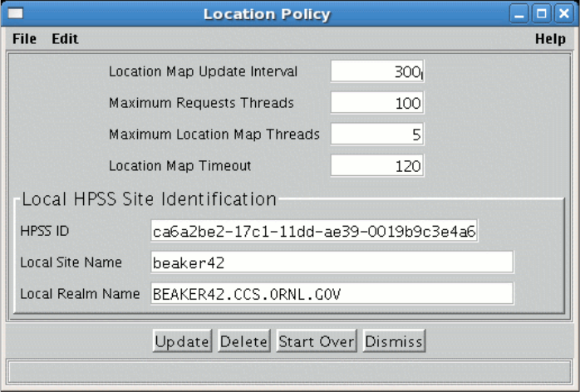The height and width of the screenshot is (392, 580).
Task: Click the status message bar at bottom
Action: [x=290, y=372]
